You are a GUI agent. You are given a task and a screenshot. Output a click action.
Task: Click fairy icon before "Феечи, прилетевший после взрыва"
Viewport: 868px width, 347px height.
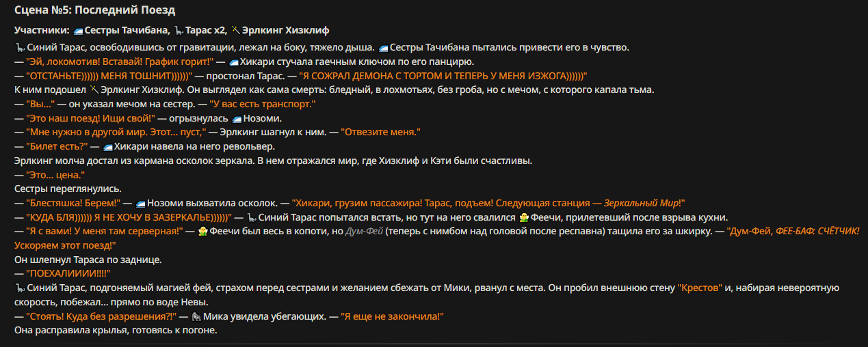524,217
